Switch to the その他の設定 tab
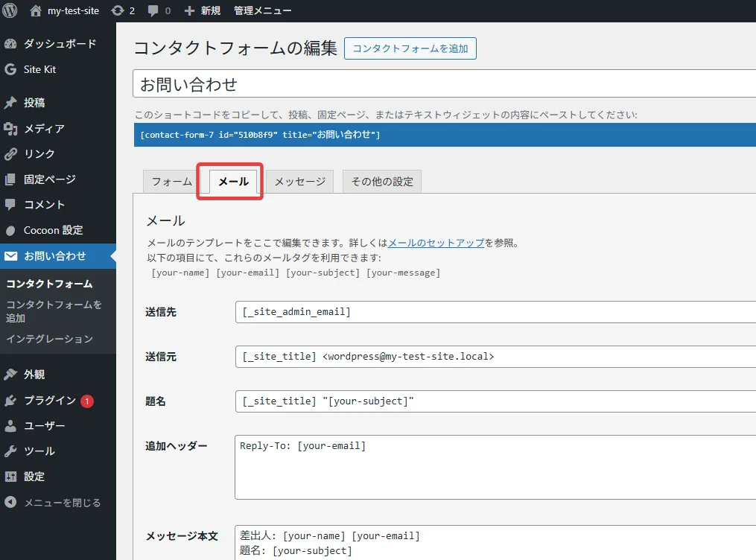The height and width of the screenshot is (560, 756). [x=382, y=182]
